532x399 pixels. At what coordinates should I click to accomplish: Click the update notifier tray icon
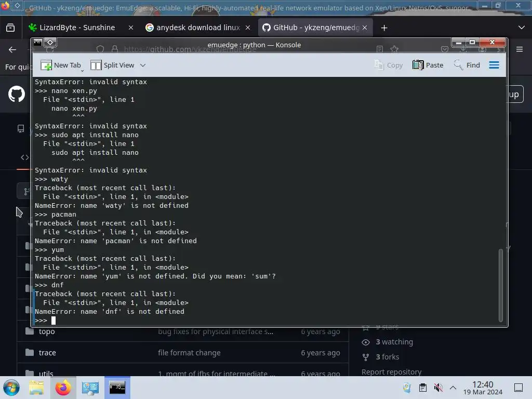pos(407,388)
